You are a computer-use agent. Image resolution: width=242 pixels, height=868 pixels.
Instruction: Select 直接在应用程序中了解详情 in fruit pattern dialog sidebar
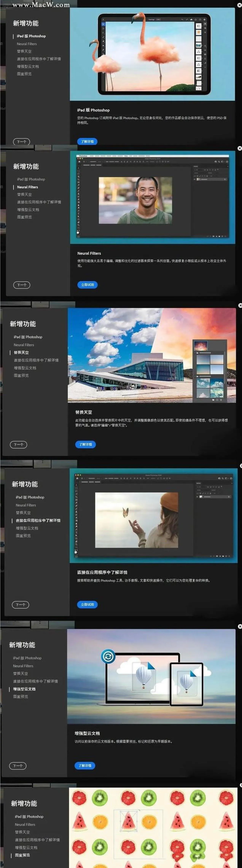point(37,840)
